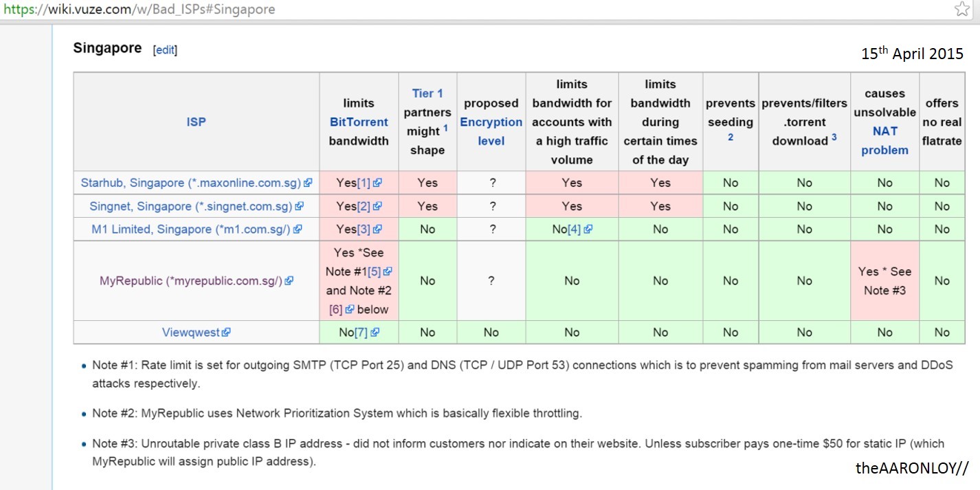Open the Encryption level header link
980x490 pixels.
(x=491, y=131)
